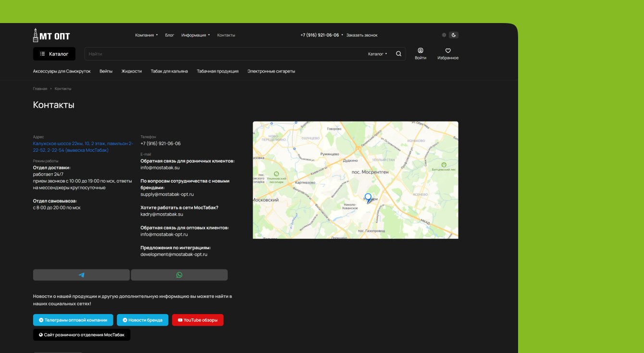Click the WhatsApp icon button
The height and width of the screenshot is (353, 644).
point(179,275)
